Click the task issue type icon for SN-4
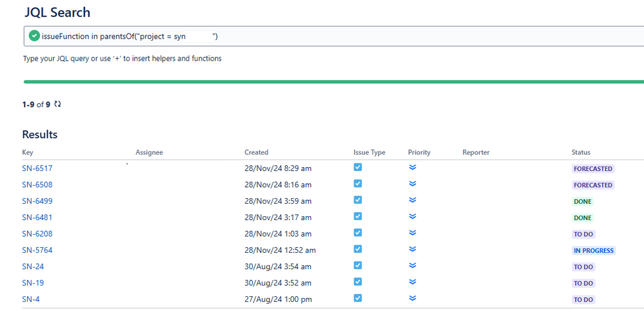This screenshot has height=320, width=644. click(357, 298)
